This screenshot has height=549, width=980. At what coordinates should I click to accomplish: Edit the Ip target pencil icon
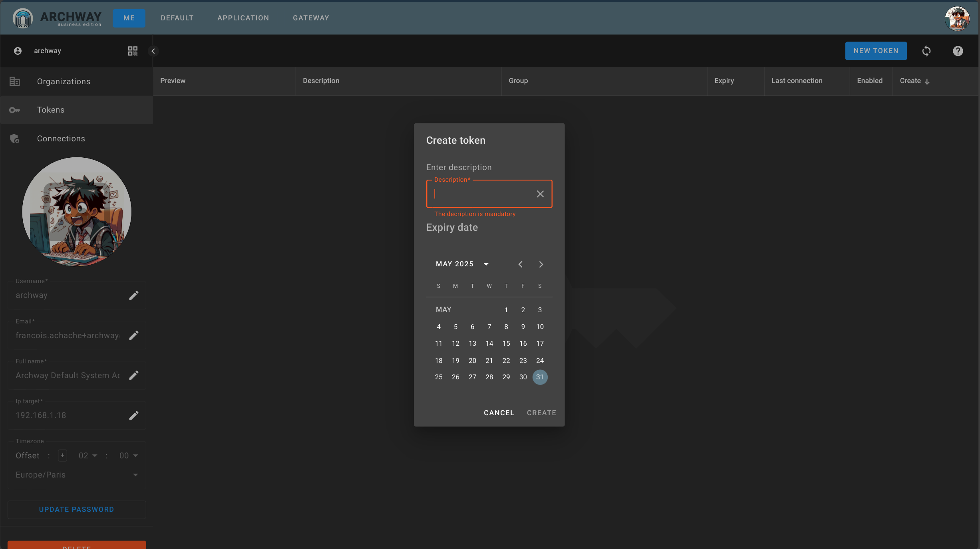coord(134,415)
